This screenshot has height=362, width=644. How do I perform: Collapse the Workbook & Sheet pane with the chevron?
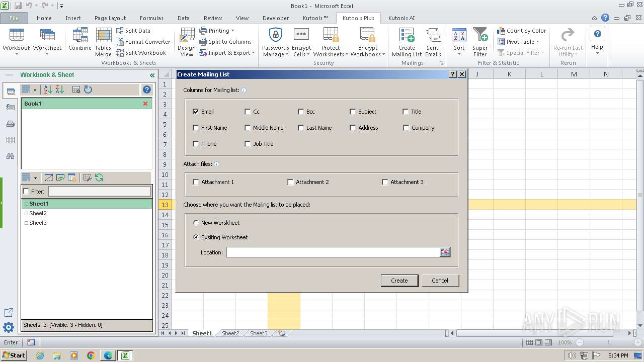152,75
